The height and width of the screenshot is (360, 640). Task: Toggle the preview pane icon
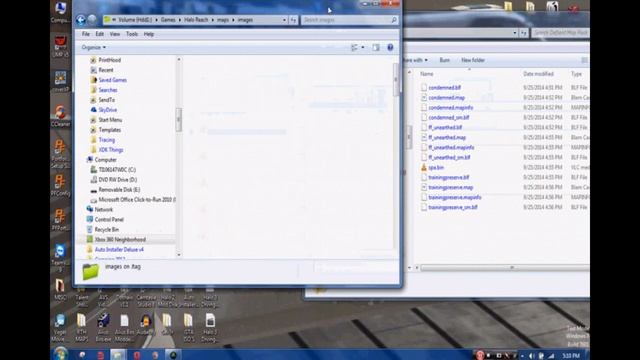[376, 47]
